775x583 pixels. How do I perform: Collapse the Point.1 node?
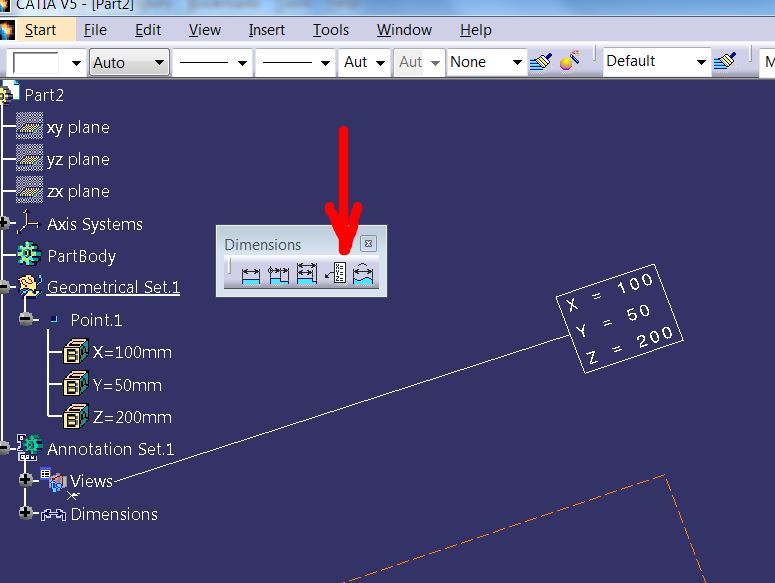26,319
